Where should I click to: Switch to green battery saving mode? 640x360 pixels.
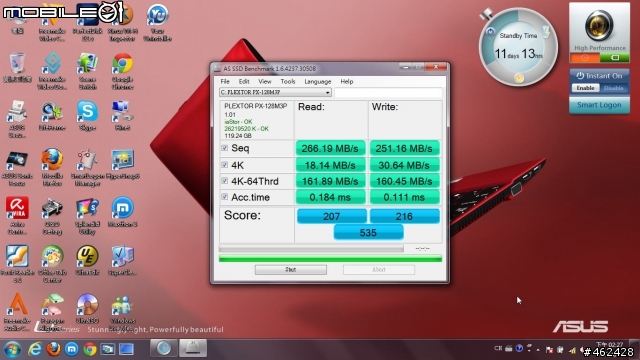click(x=615, y=58)
